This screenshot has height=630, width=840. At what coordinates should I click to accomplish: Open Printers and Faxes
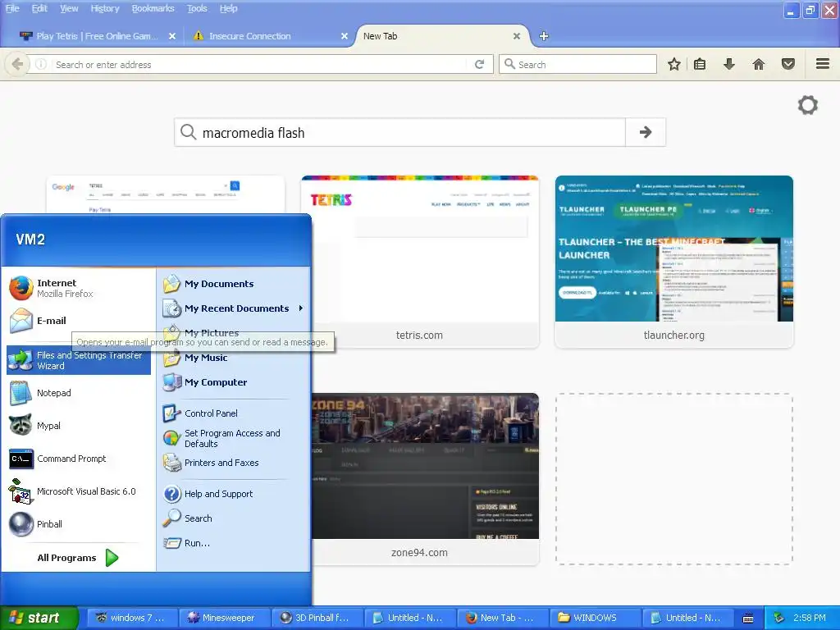tap(234, 463)
